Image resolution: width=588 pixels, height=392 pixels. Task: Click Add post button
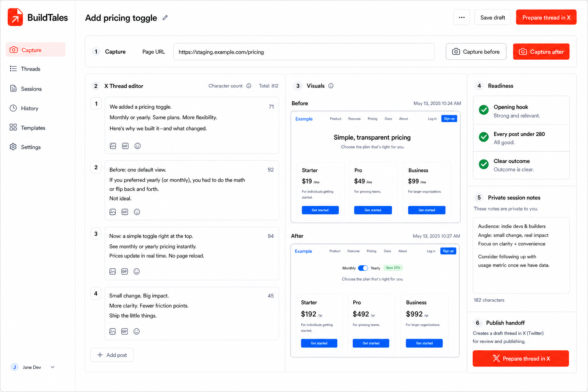tap(112, 355)
